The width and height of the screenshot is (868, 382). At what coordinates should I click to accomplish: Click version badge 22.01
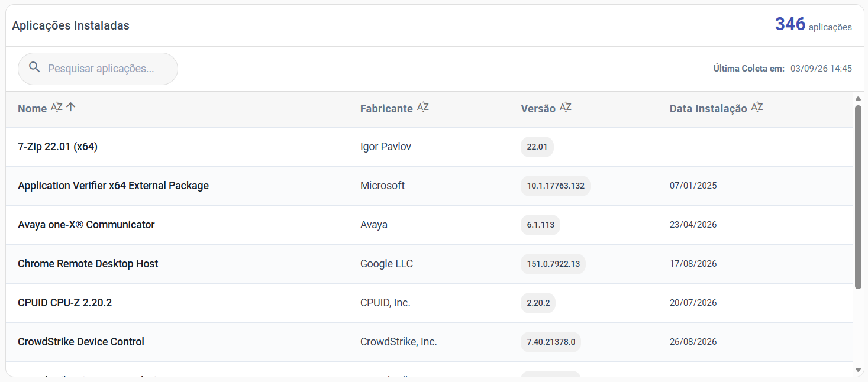pyautogui.click(x=537, y=147)
